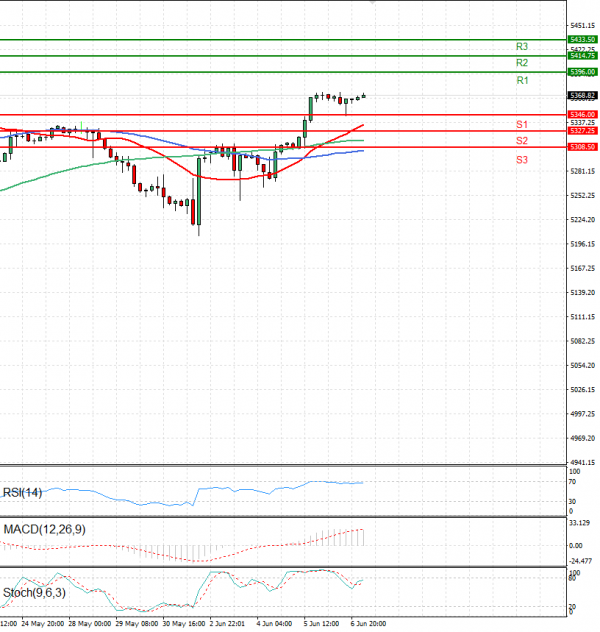Click the 4941.15 price axis value

point(583,462)
